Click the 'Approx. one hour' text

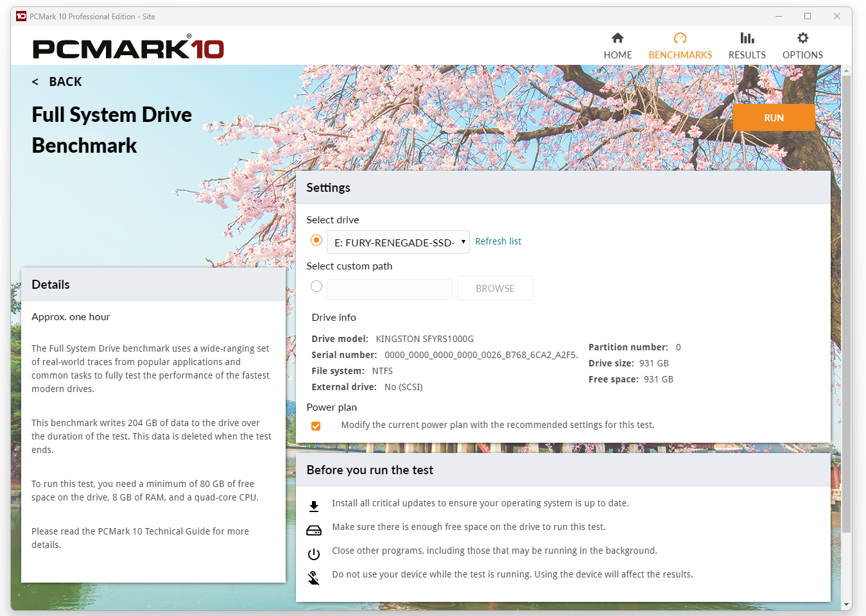click(71, 317)
